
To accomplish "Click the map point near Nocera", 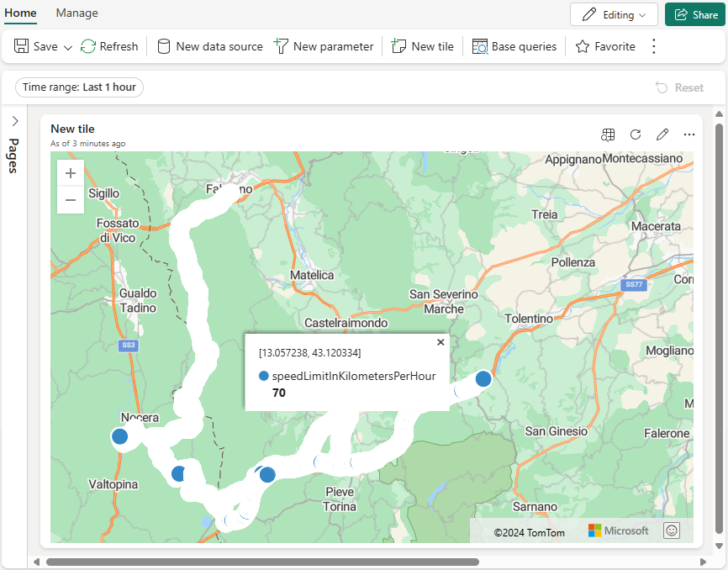I will click(120, 436).
